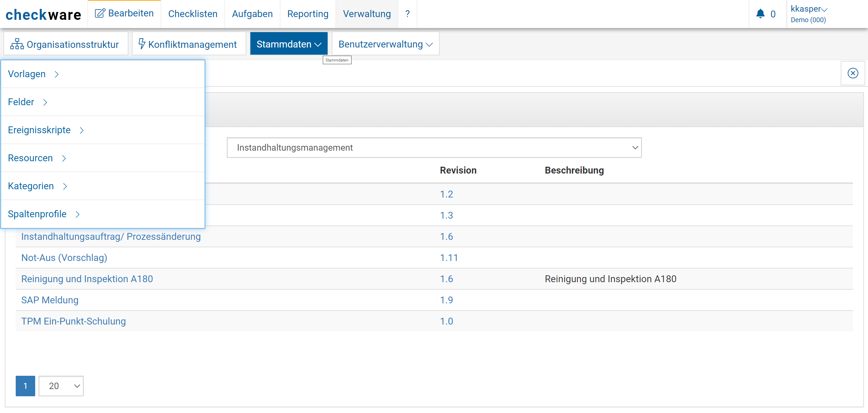Expand Vorlagen submenu arrow

pos(57,74)
